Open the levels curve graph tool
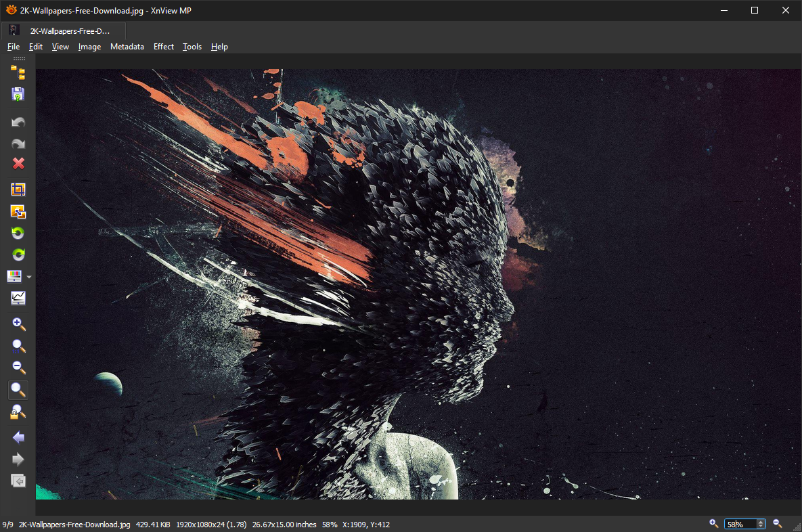The height and width of the screenshot is (532, 802). (18, 298)
